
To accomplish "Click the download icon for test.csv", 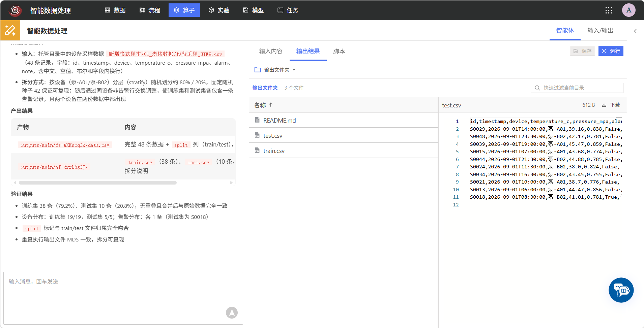I will point(604,105).
